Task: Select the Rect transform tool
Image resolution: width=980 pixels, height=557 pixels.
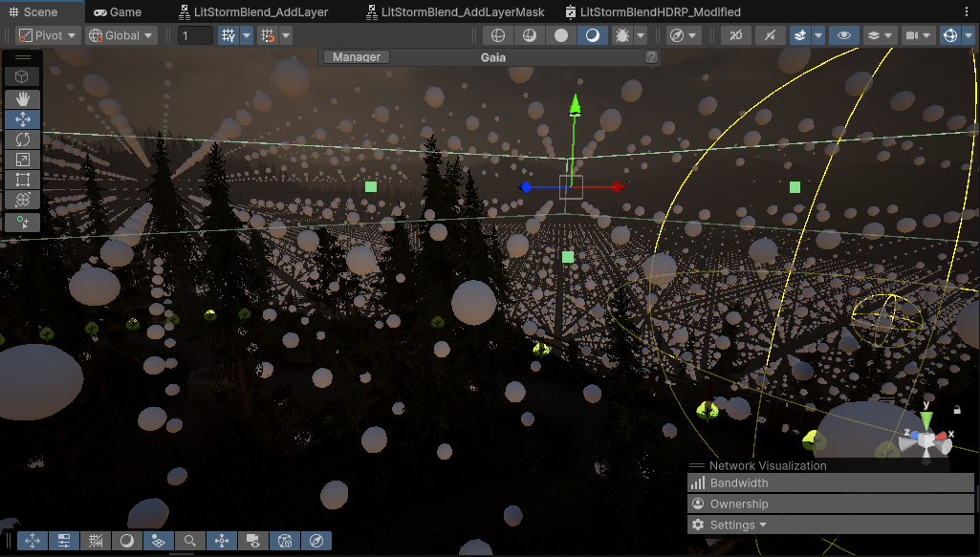Action: (x=23, y=180)
